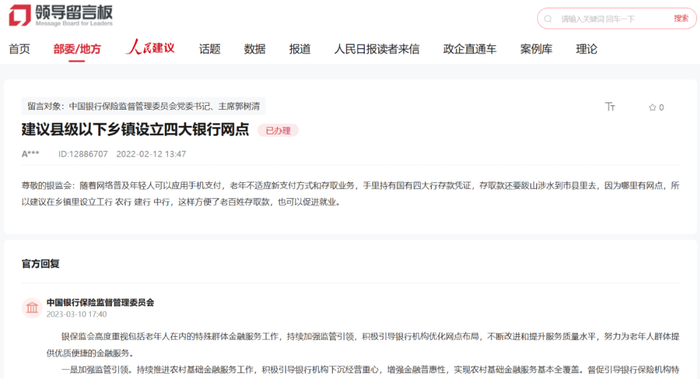Click the bank building reply avatar icon

point(32,308)
